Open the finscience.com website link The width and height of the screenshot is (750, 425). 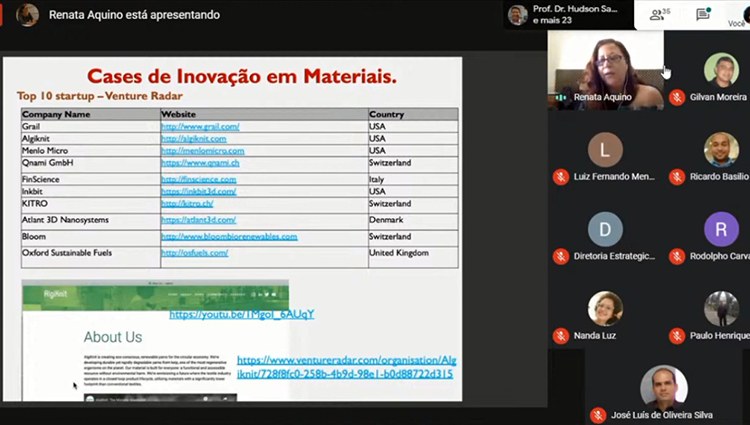[199, 179]
